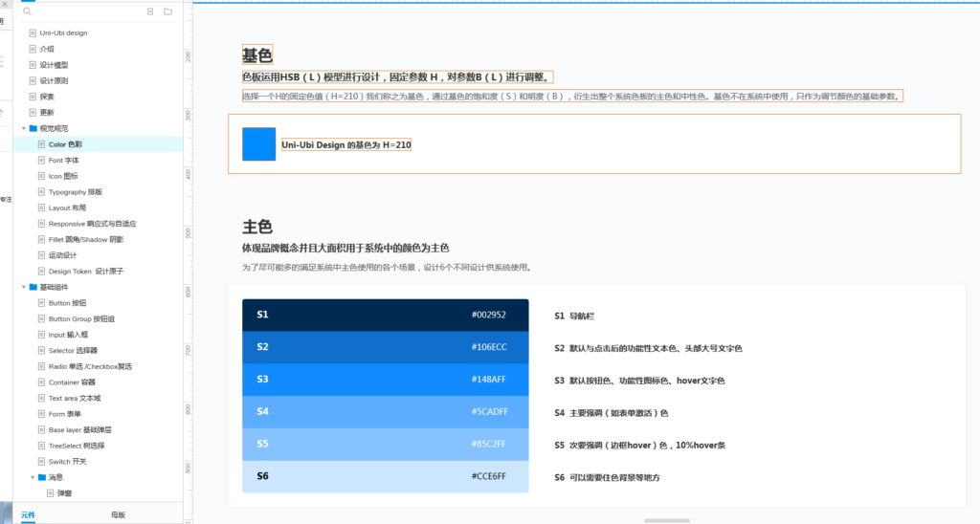
Task: Click the page icon beside Switch 开关
Action: coord(41,461)
